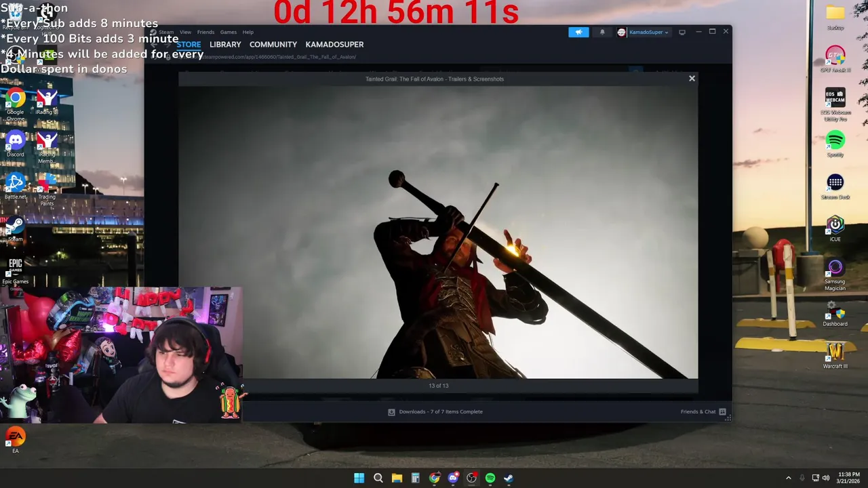Open the Steam desktop shortcut
The width and height of the screenshot is (868, 488).
coord(16,229)
